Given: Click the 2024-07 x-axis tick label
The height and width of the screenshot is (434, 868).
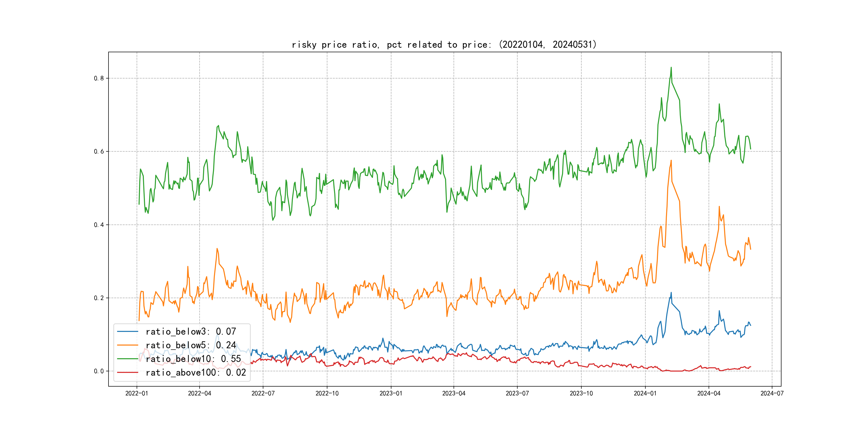Looking at the screenshot, I should [772, 393].
